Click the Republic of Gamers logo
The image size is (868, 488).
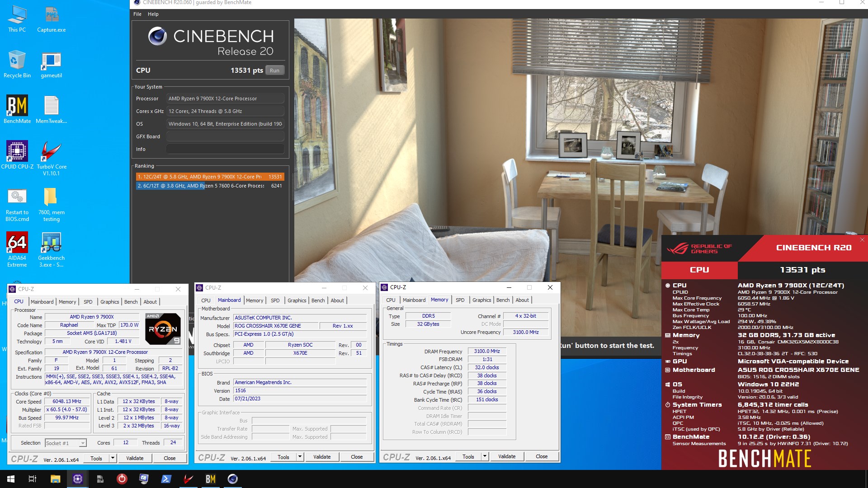pyautogui.click(x=699, y=249)
